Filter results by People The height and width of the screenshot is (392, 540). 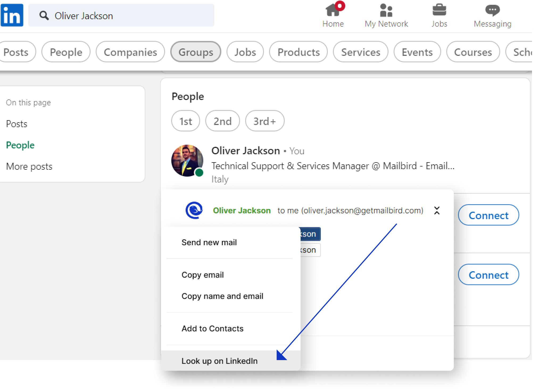[x=66, y=52]
